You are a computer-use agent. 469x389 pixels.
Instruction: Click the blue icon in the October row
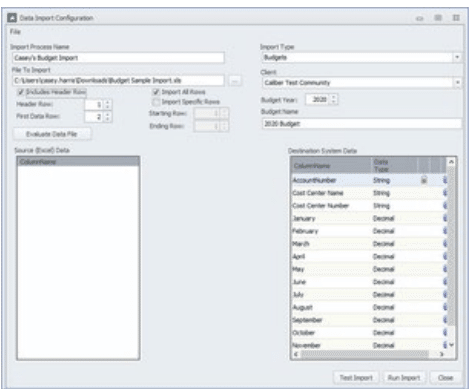(445, 332)
